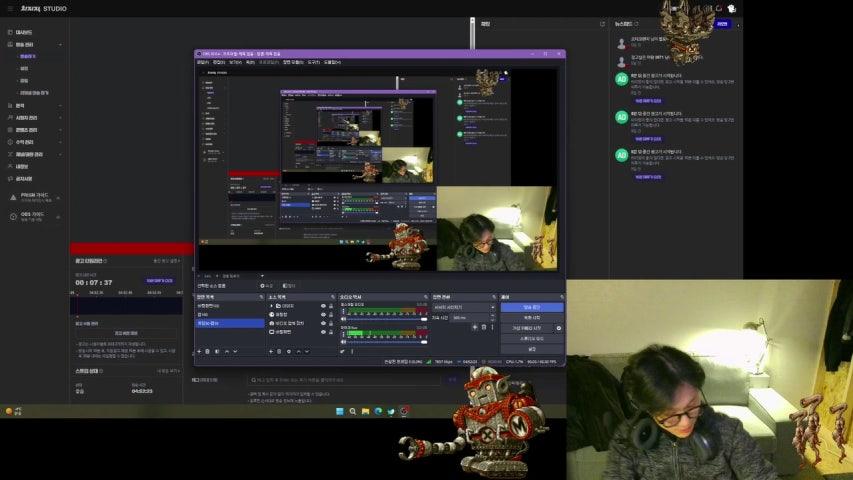Expand the content management sidebar section

click(60, 130)
